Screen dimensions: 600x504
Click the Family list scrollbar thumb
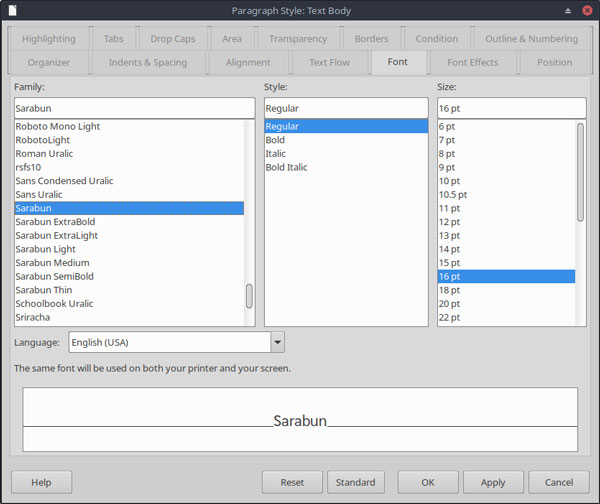click(x=249, y=295)
